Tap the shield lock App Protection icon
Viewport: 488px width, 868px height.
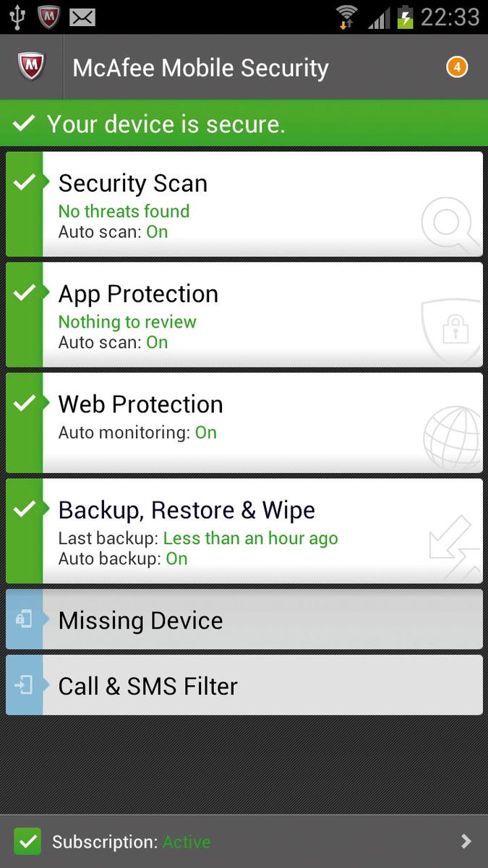point(453,331)
